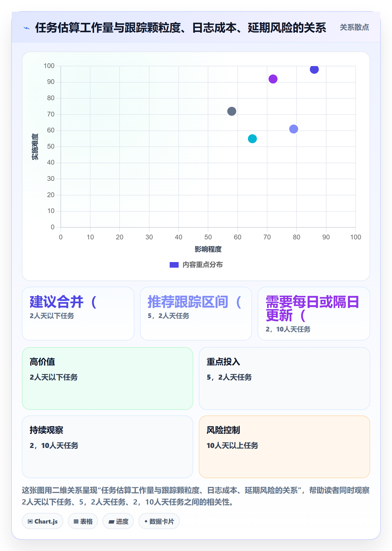Click the lightning bolt icon beside the title
Screen dimensions: 392x551
(27, 28)
